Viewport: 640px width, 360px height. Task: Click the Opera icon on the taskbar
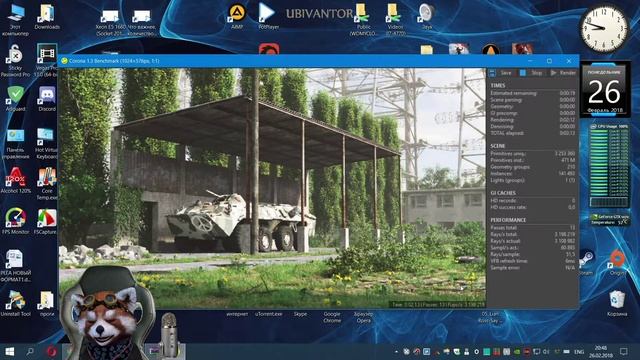pyautogui.click(x=51, y=351)
